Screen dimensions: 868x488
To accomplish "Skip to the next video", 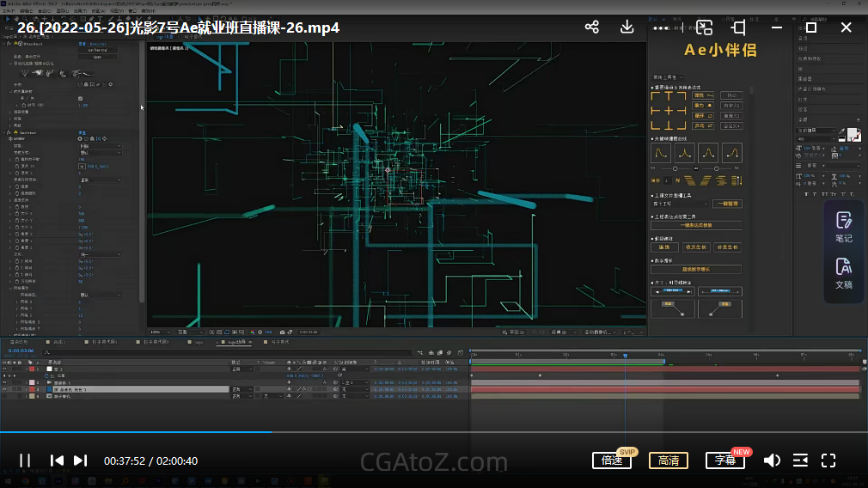I will [80, 461].
